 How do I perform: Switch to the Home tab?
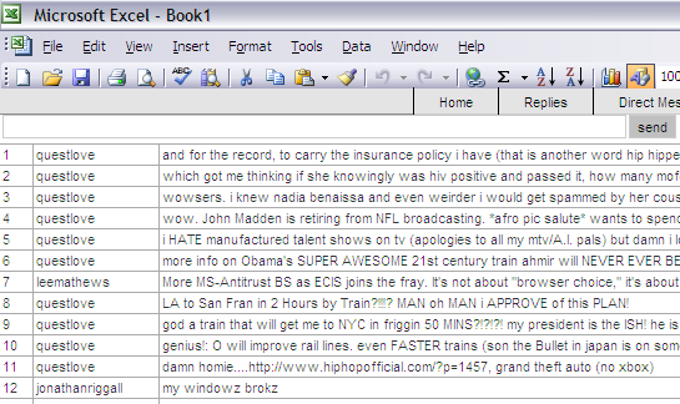(x=456, y=102)
